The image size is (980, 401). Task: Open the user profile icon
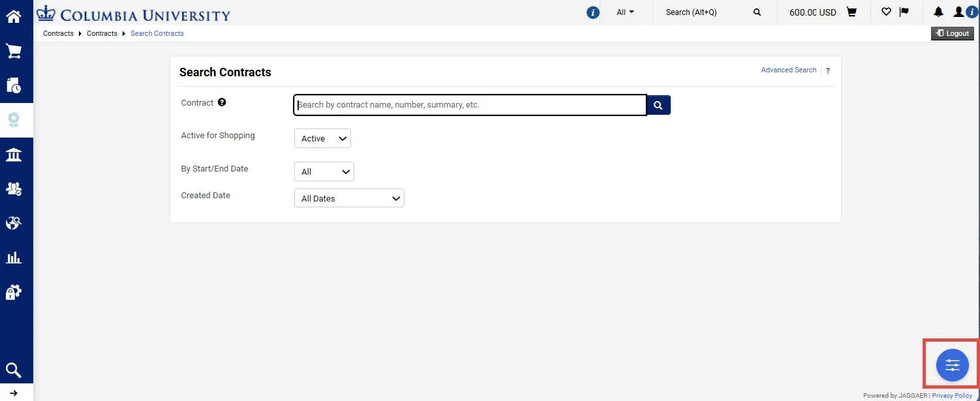click(x=959, y=12)
